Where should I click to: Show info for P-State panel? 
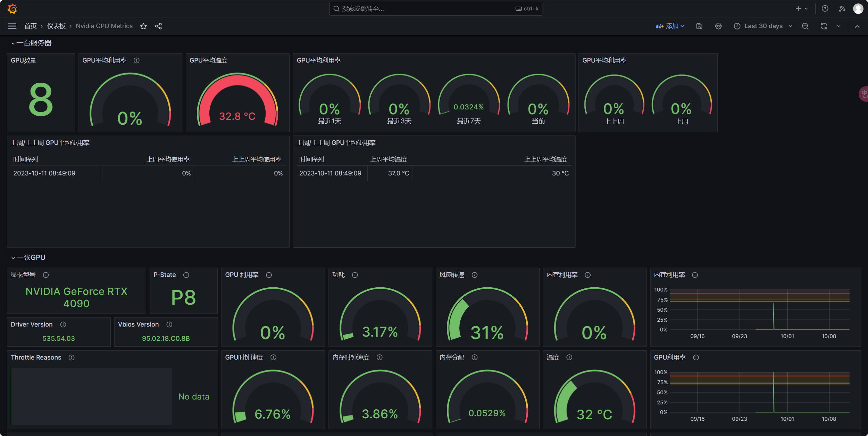point(186,275)
